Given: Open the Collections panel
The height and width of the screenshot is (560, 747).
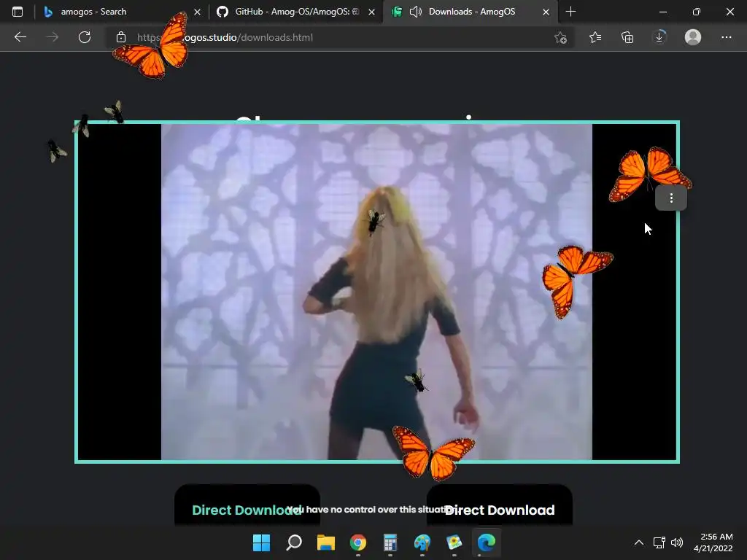Looking at the screenshot, I should click(x=627, y=37).
